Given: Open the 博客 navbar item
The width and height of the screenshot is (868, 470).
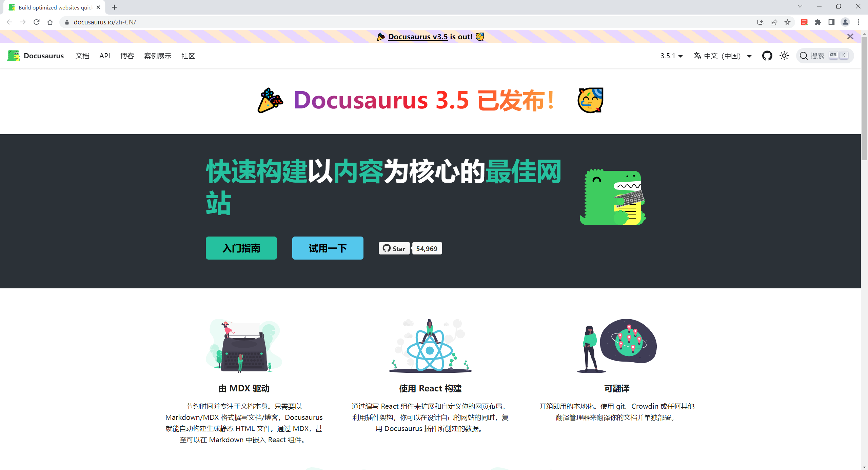Looking at the screenshot, I should 127,56.
